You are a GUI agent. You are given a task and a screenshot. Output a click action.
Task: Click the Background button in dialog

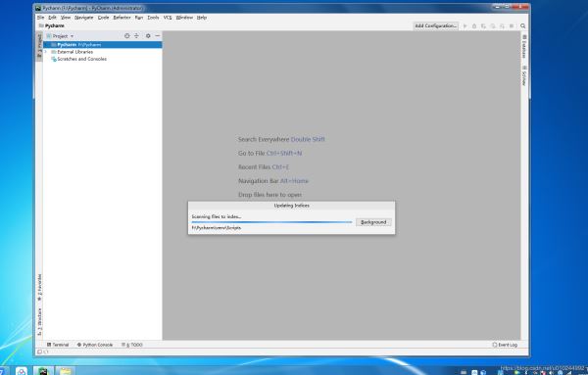[373, 222]
